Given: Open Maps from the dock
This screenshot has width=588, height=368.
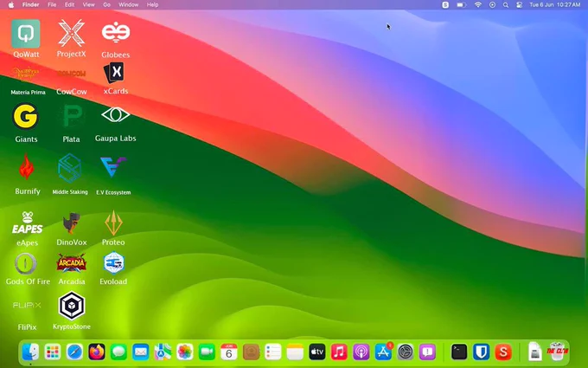Looking at the screenshot, I should pos(163,352).
